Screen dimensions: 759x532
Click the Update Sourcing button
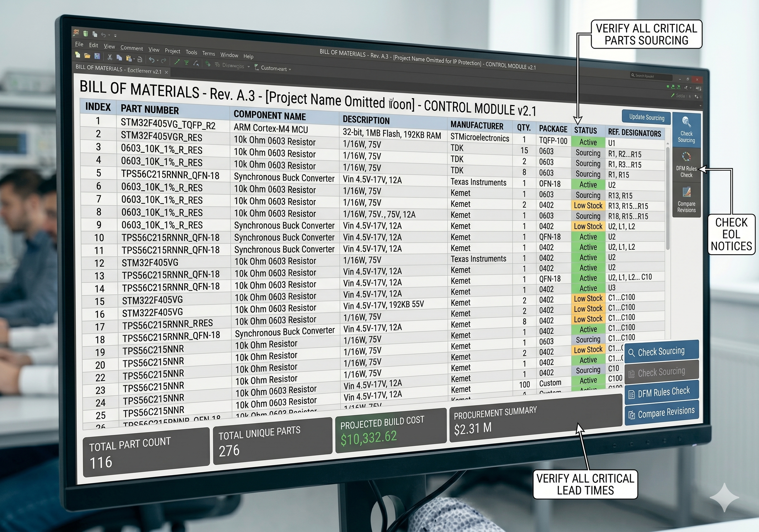tap(647, 117)
